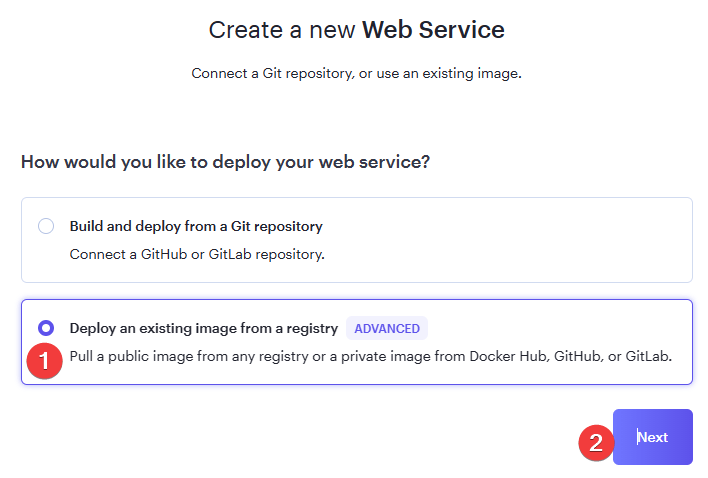Click the bold 'Web Service' words in title
Image resolution: width=708 pixels, height=478 pixels.
433,30
